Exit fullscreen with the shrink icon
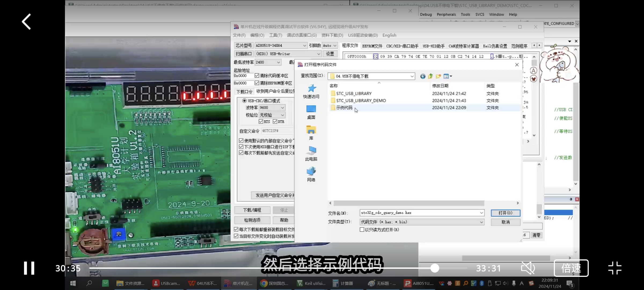Screen dimensions: 644x290 (x=615, y=268)
